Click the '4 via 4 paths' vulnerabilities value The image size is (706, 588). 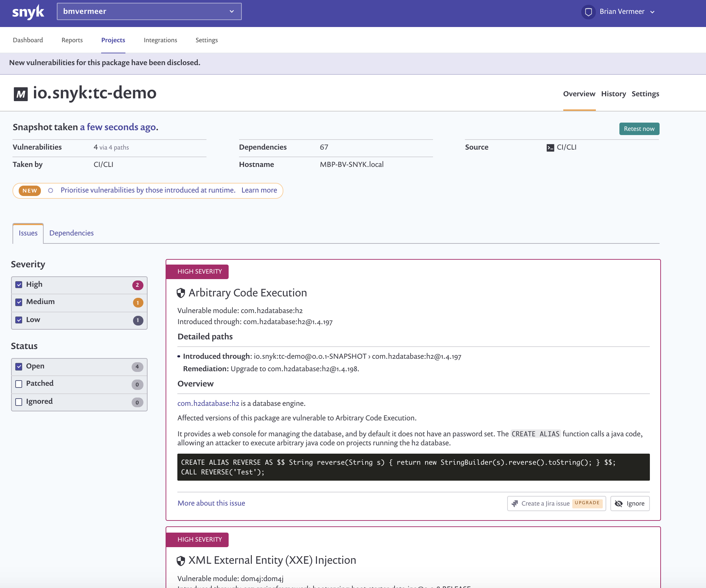[111, 147]
